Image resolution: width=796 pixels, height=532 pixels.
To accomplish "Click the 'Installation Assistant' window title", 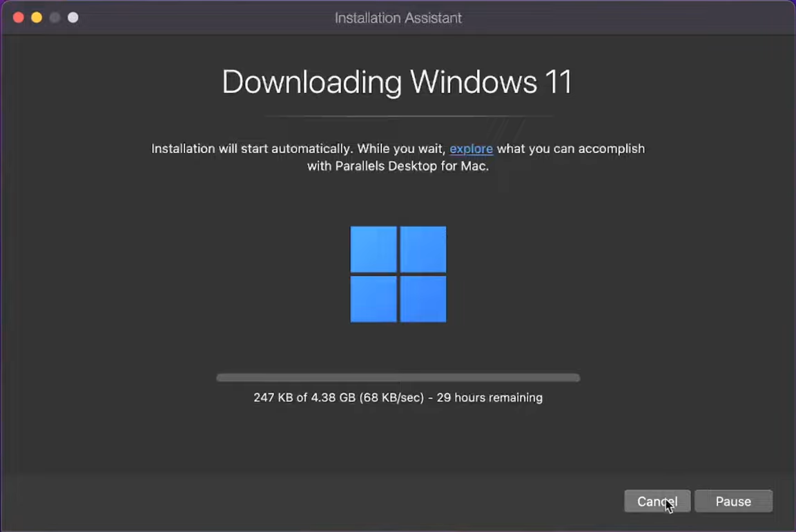I will coord(398,18).
